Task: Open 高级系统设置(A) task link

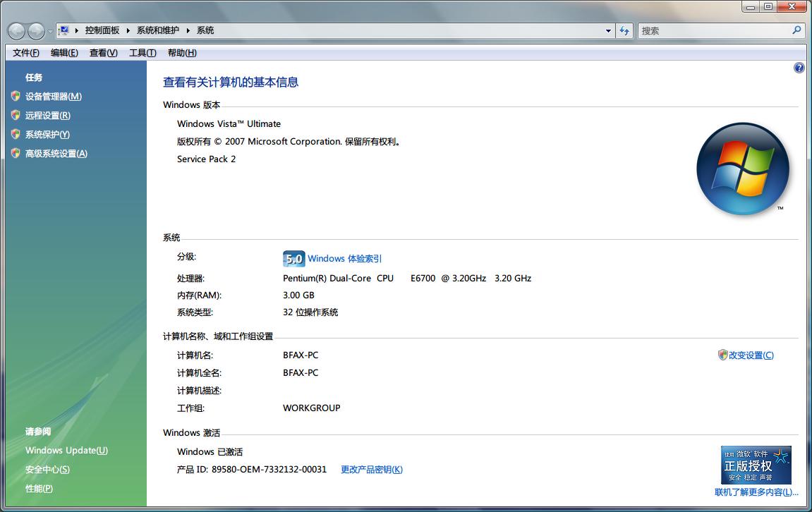Action: pos(56,154)
